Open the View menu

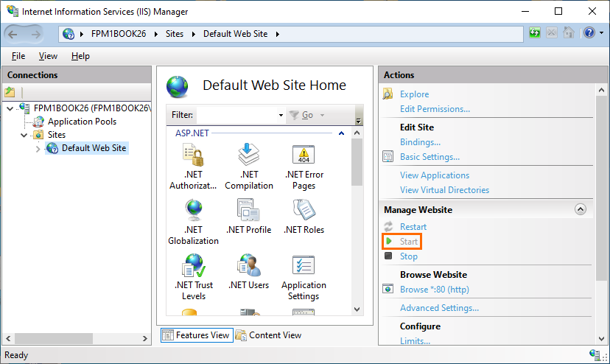pos(48,56)
